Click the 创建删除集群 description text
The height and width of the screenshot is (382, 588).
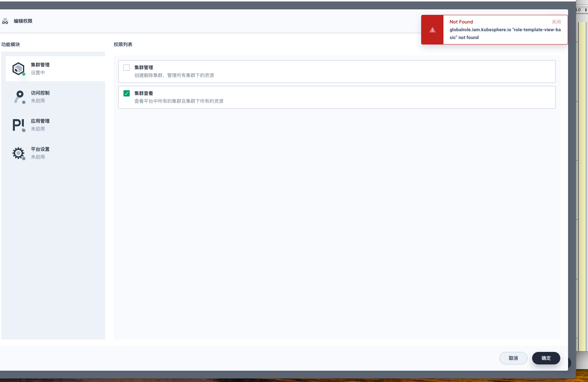[x=174, y=75]
